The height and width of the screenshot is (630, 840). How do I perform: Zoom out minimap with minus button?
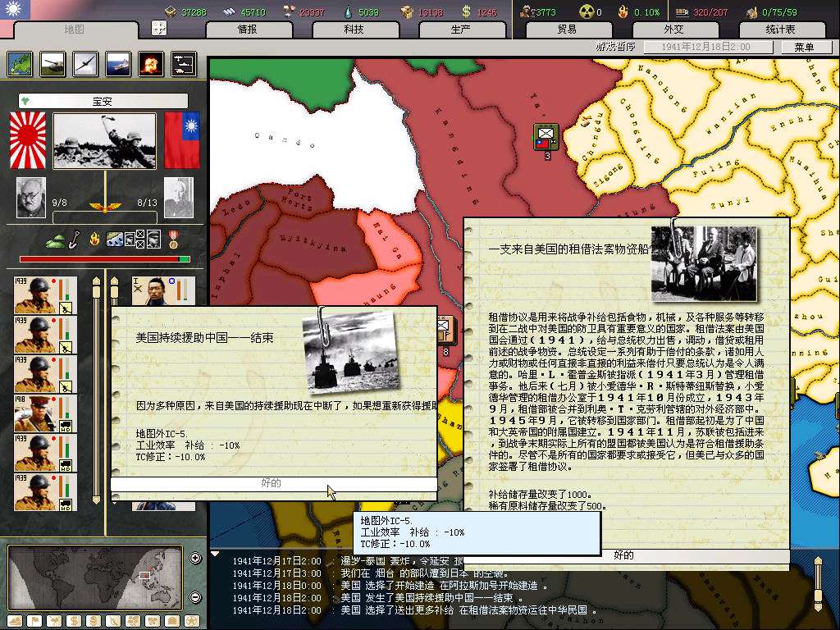195,597
